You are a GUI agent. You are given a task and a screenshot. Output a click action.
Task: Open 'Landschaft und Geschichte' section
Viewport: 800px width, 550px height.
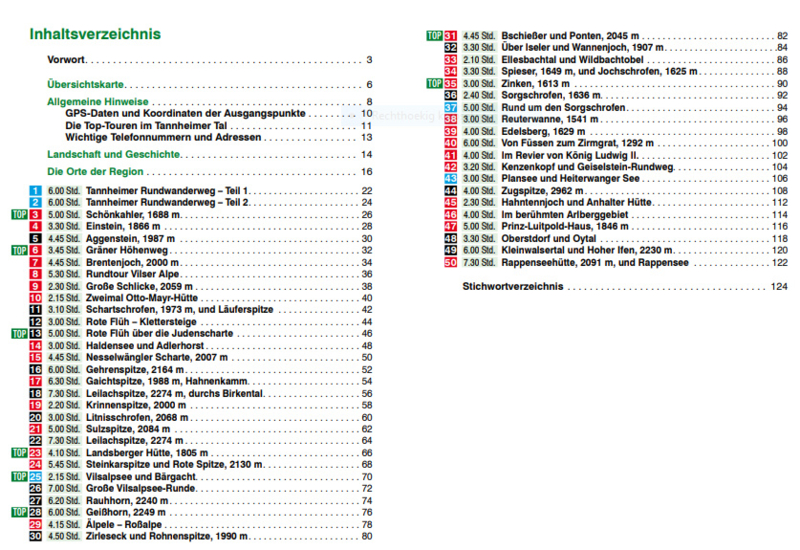tap(113, 154)
